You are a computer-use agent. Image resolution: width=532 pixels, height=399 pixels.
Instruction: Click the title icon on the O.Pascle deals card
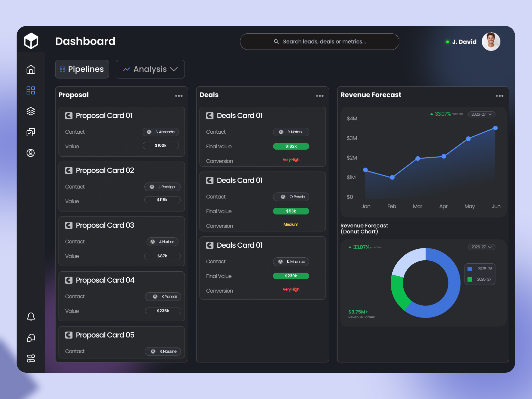[210, 181]
